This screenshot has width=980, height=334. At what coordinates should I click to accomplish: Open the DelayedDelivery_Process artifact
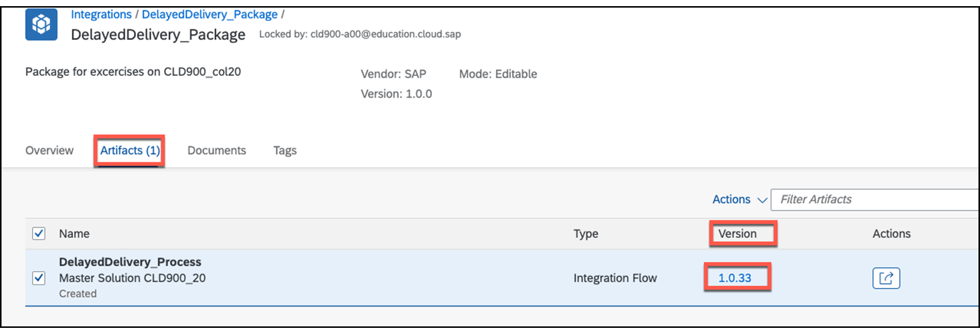(130, 262)
